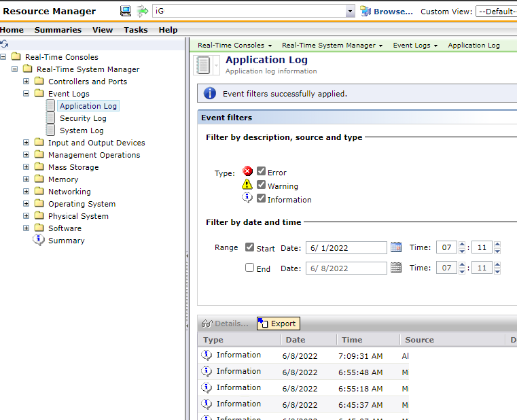Click the Mass Storage folder icon
This screenshot has height=420, width=517.
[x=39, y=167]
